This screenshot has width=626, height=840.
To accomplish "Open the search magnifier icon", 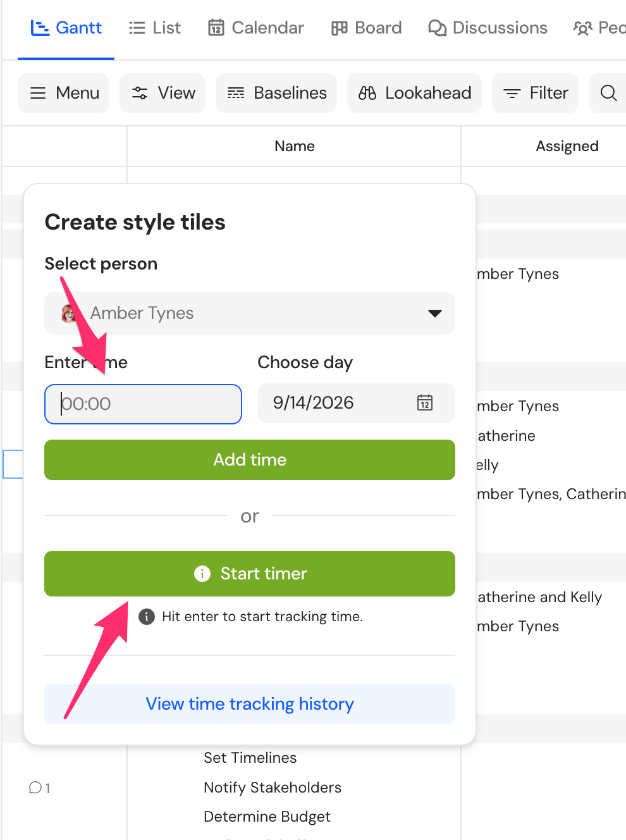I will coord(608,93).
